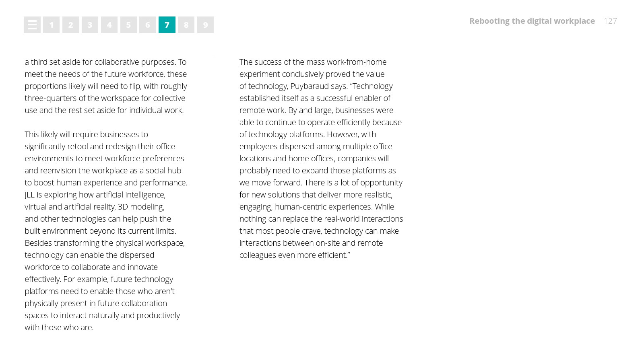Jump to chapter 2 tab
The image size is (644, 362).
click(x=70, y=25)
